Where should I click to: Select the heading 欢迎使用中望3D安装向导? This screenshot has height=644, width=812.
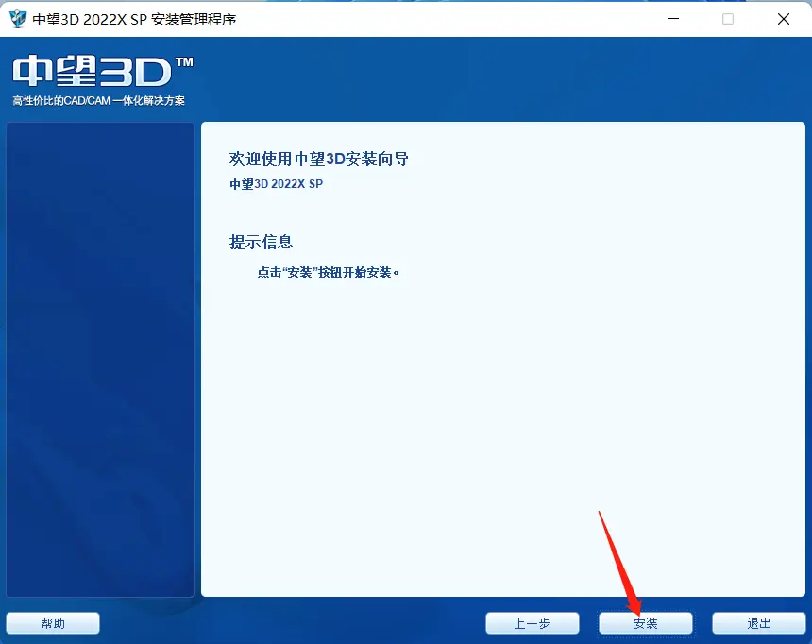(x=319, y=159)
